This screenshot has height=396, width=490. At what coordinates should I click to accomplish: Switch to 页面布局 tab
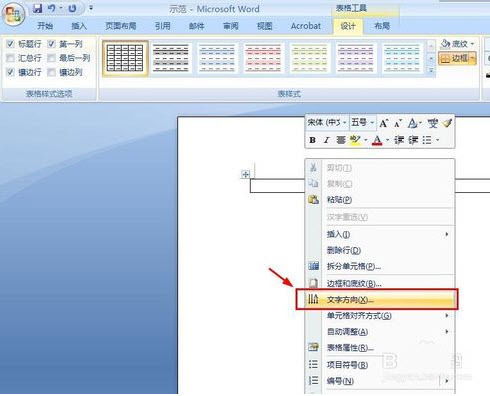(121, 26)
